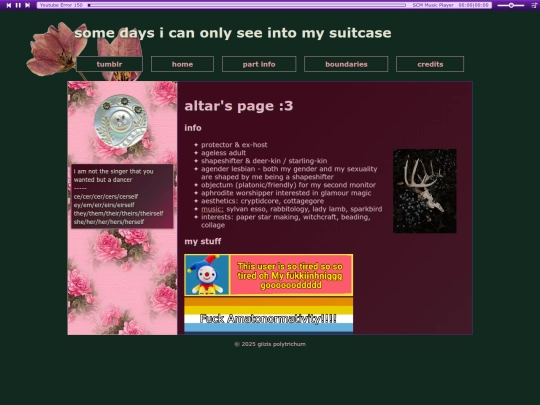Image resolution: width=540 pixels, height=405 pixels.
Task: Click the 'my stuff' heading
Action: (x=203, y=241)
